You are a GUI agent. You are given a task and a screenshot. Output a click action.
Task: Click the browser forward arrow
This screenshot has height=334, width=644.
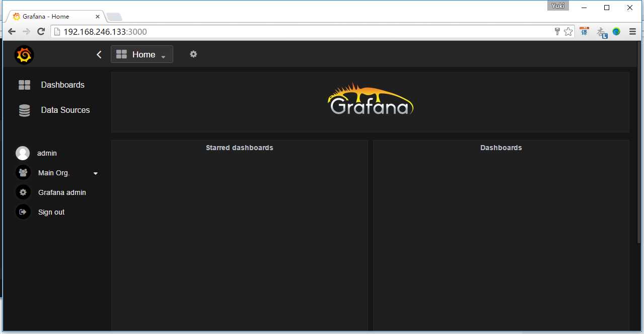(26, 32)
